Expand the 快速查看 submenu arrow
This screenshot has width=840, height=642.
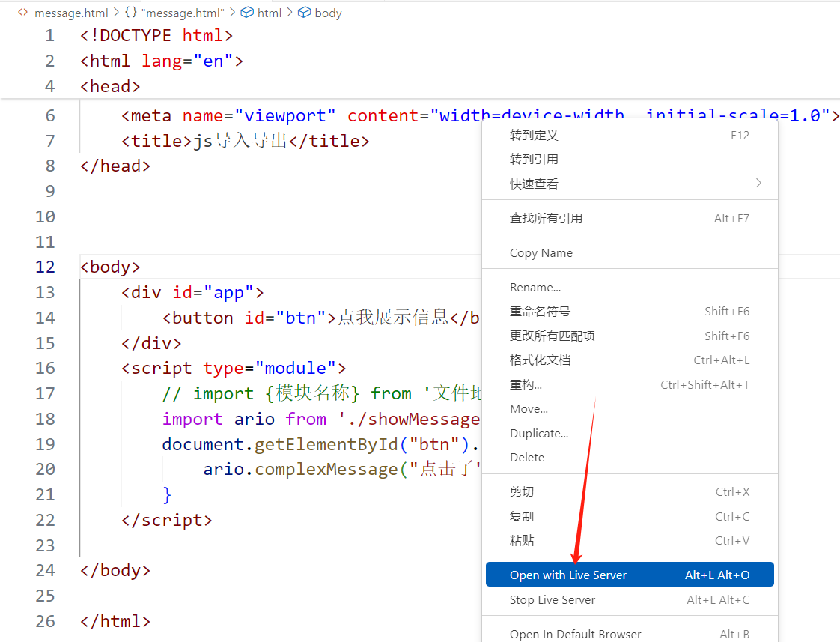tap(758, 184)
